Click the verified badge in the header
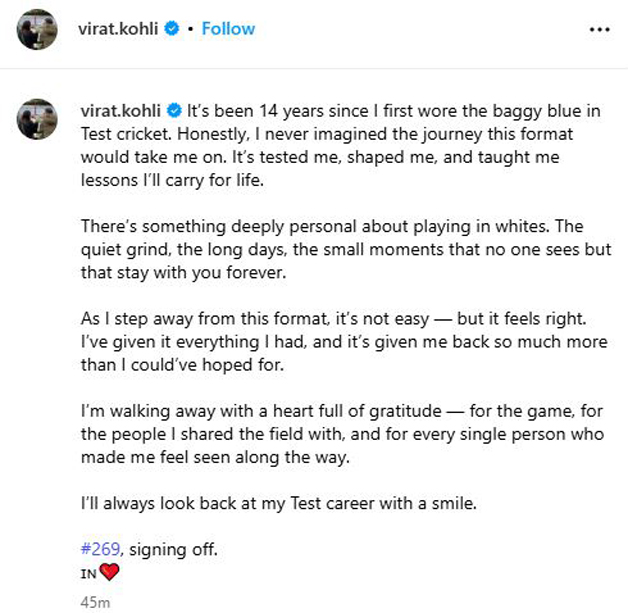The height and width of the screenshot is (613, 628). [173, 29]
